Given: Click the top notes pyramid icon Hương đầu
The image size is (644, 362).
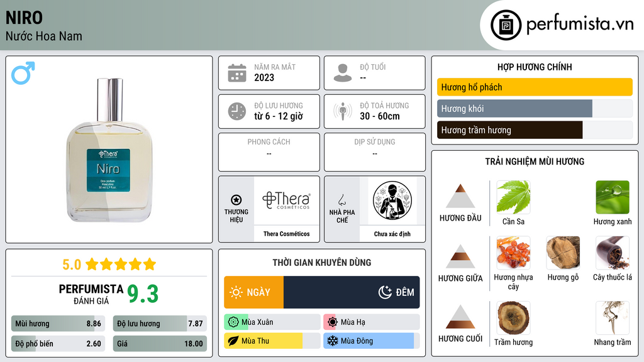Looking at the screenshot, I should click(460, 196).
